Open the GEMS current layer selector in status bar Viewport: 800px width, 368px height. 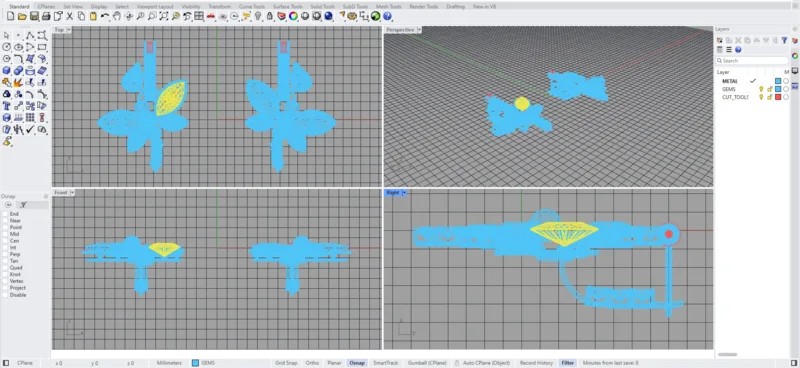tap(204, 363)
